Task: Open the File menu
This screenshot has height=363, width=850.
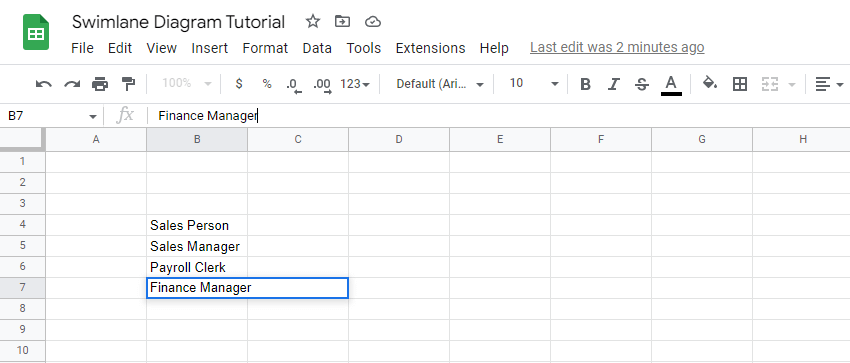Action: [x=82, y=48]
